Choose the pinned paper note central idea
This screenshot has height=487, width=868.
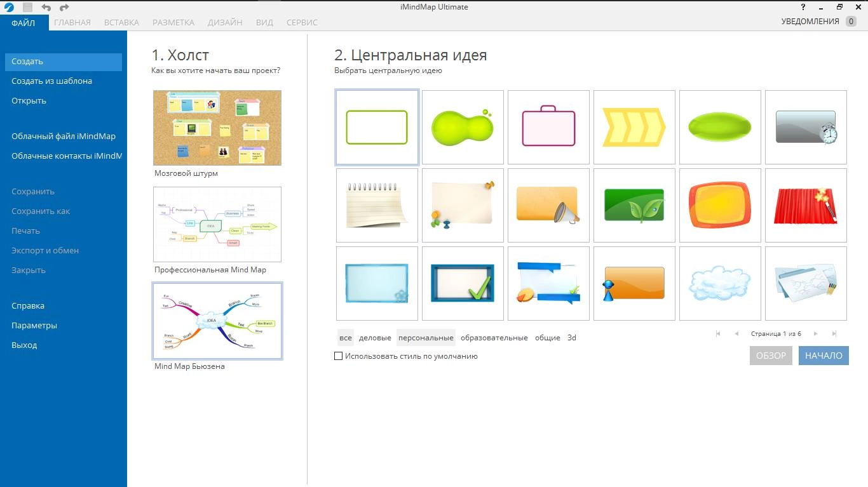coord(463,205)
